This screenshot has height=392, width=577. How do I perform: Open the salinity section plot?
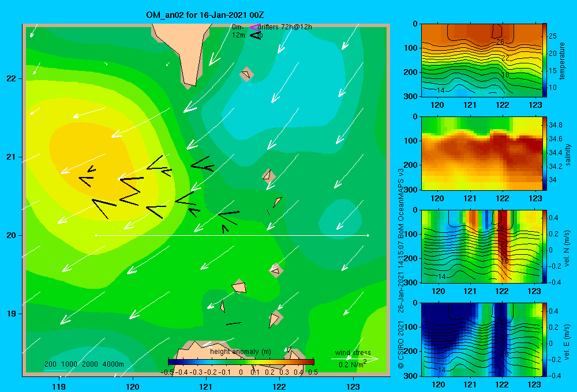(x=482, y=153)
